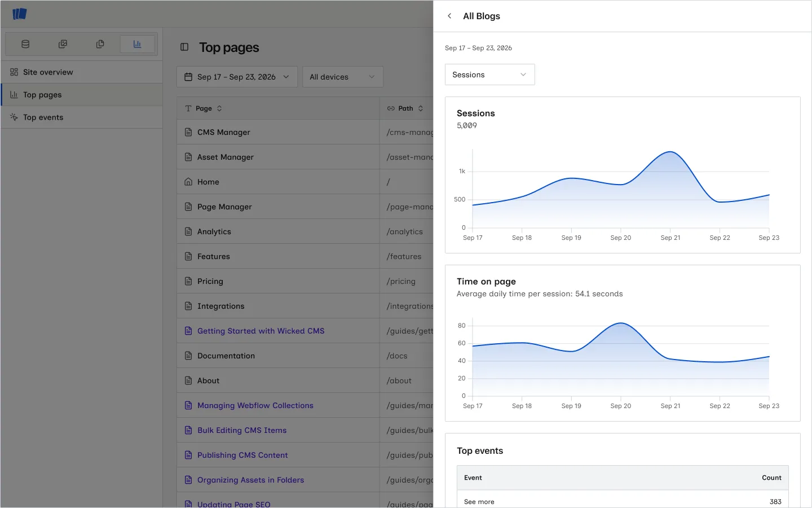812x508 pixels.
Task: Click the All Blogs panel title
Action: click(482, 16)
